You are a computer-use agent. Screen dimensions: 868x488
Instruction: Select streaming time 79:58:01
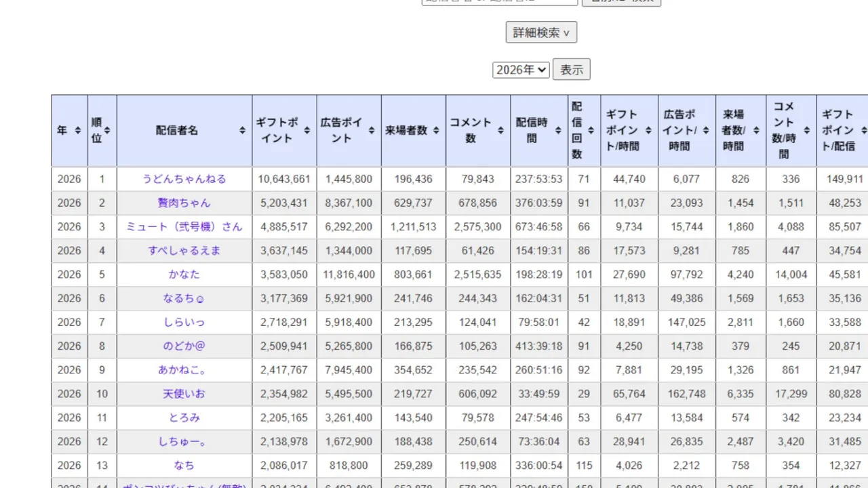(539, 322)
